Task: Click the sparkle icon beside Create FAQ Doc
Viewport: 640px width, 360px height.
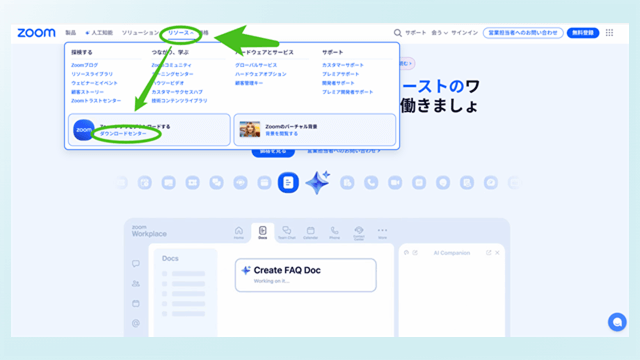Action: pos(246,270)
